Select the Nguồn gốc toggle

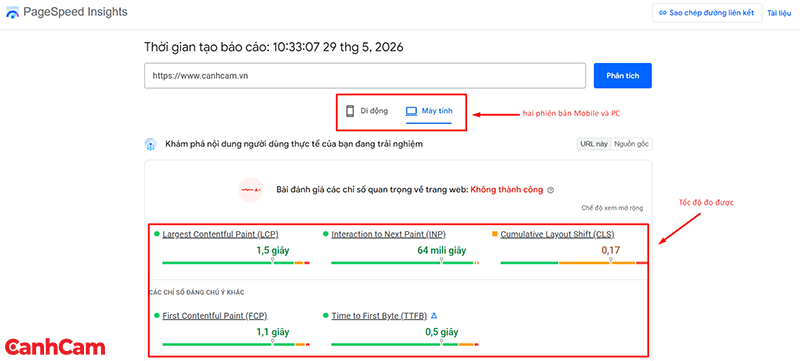coord(632,144)
